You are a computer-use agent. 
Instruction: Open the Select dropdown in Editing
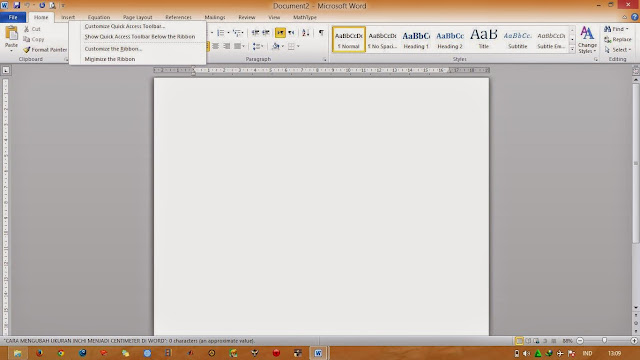(x=618, y=49)
